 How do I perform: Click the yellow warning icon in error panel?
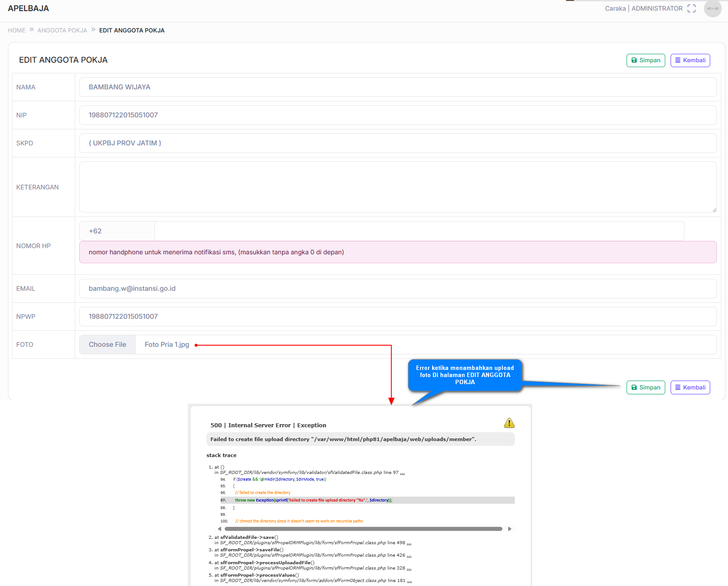509,423
